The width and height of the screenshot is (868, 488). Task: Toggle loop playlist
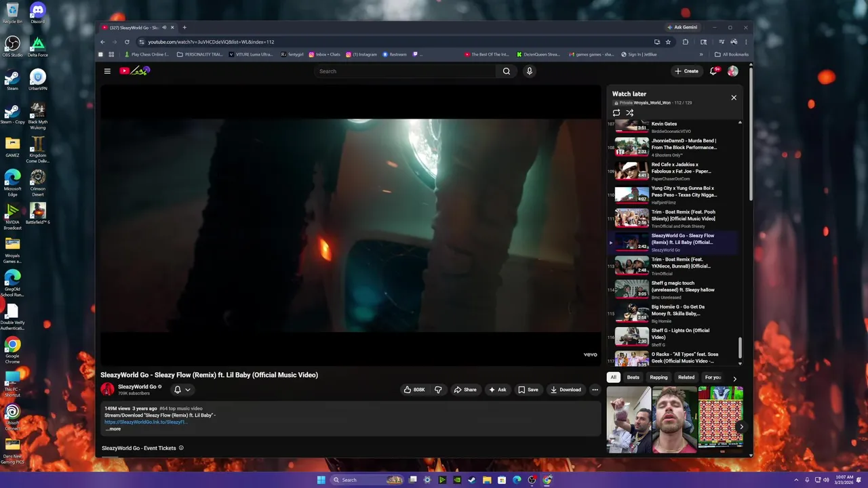pos(616,113)
